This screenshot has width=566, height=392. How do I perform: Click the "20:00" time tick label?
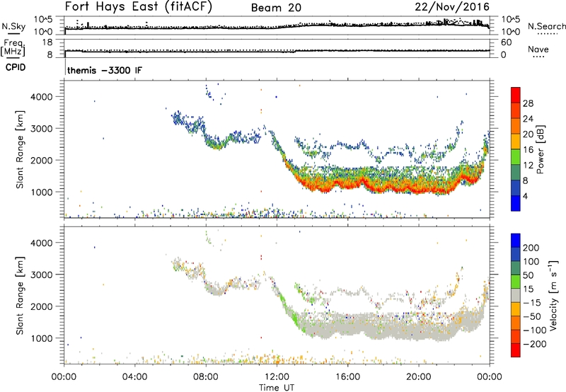click(x=419, y=377)
